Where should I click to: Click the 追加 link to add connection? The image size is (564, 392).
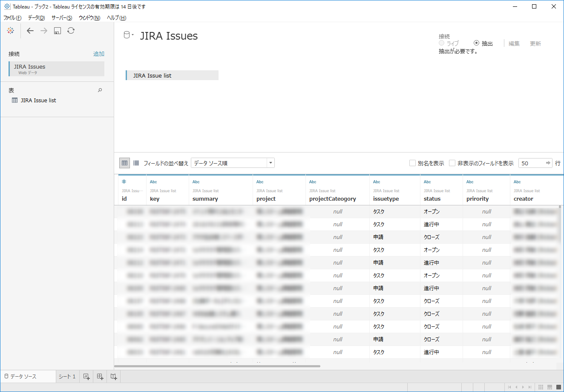[99, 54]
